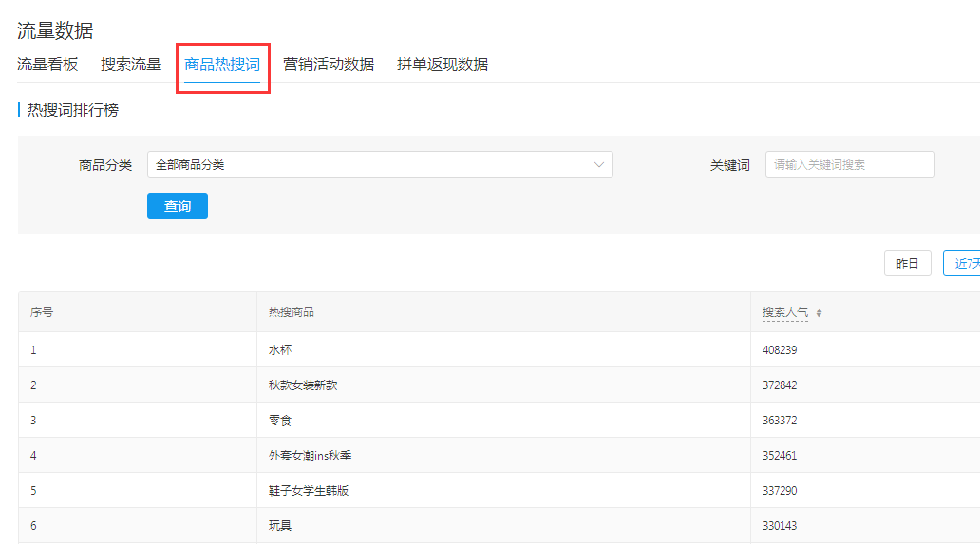The image size is (980, 544).
Task: Select the 近7天 time range button
Action: coord(962,263)
